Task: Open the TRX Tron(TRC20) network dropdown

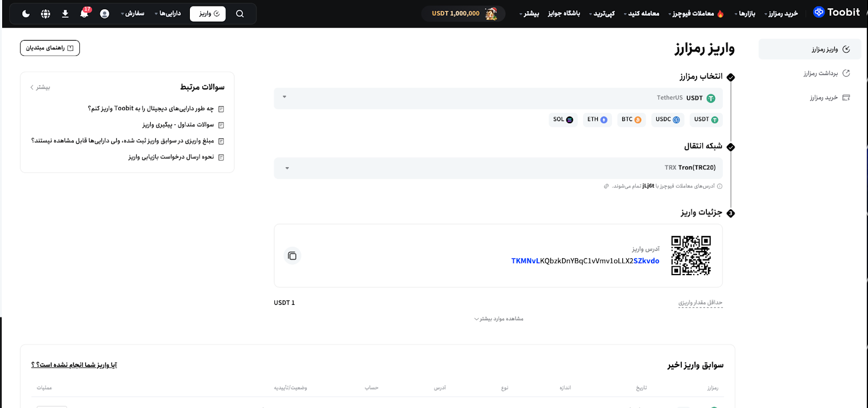Action: [498, 168]
